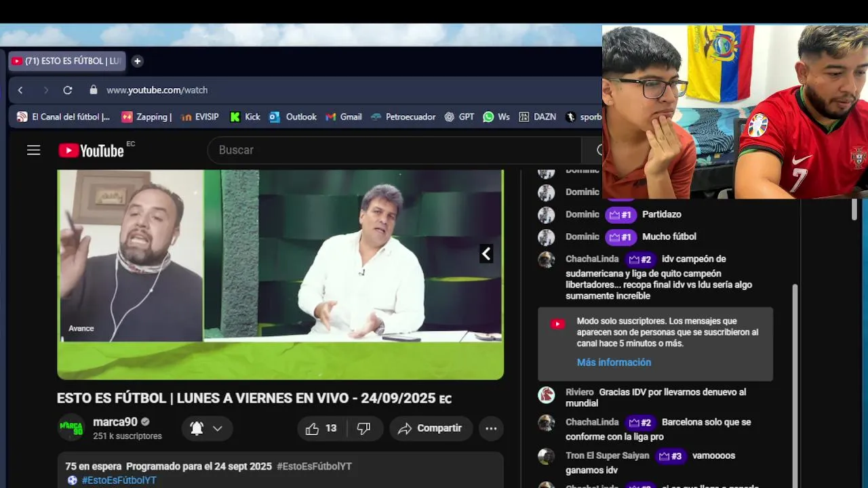Open the DAZN bookmark
Screen dimensions: 868x488
point(537,117)
